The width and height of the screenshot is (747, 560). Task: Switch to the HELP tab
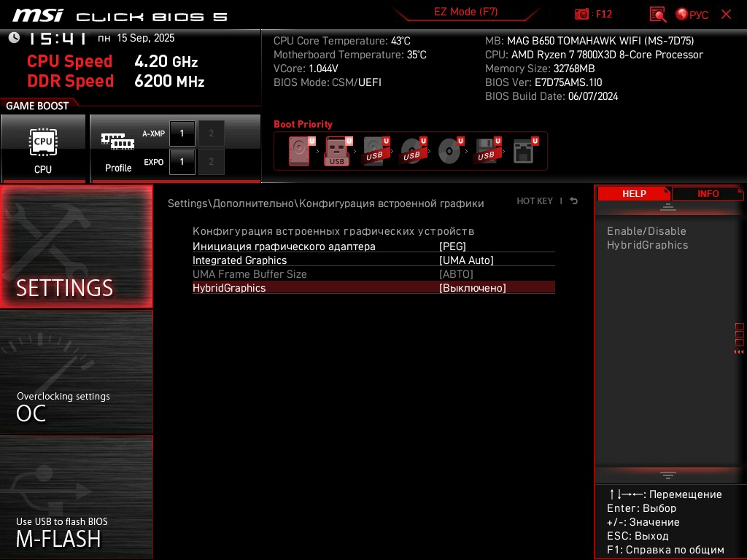pyautogui.click(x=634, y=194)
